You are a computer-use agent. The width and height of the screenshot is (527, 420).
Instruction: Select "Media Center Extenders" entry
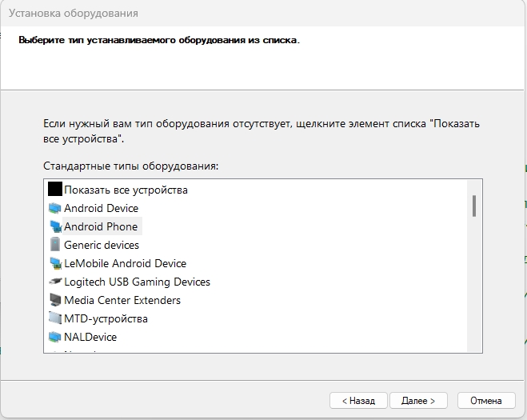(x=122, y=300)
